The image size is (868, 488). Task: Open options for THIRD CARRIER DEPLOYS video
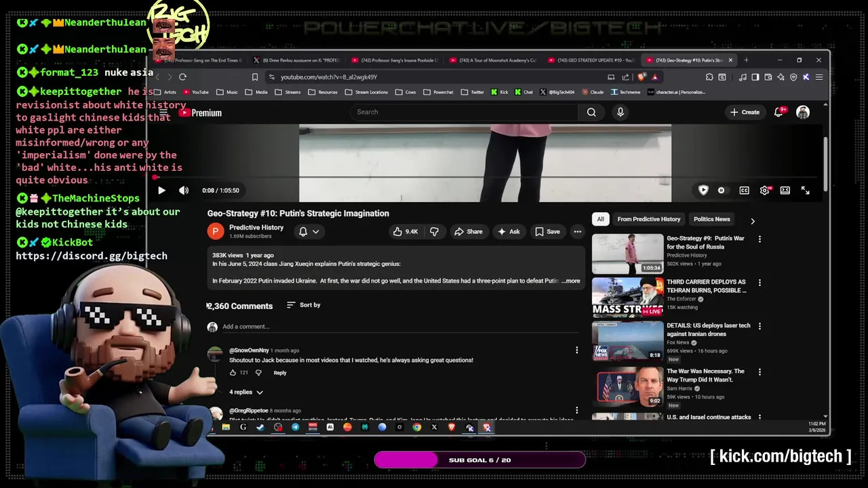[x=759, y=283]
